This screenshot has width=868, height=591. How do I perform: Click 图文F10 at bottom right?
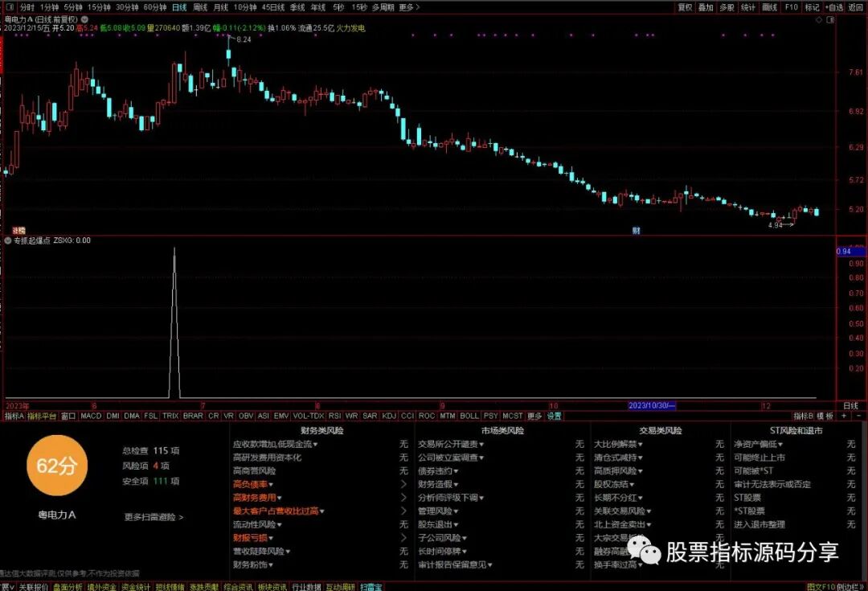click(x=821, y=586)
